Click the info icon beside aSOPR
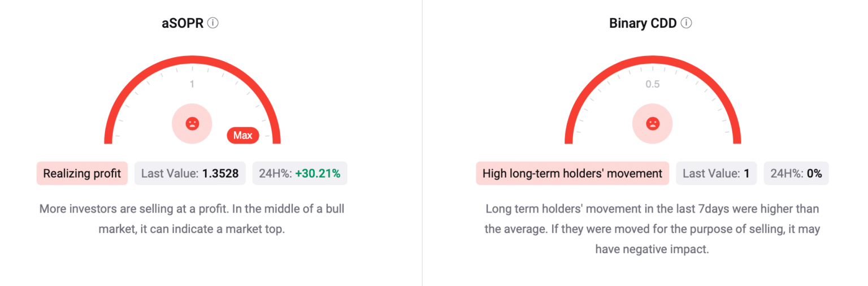 213,23
